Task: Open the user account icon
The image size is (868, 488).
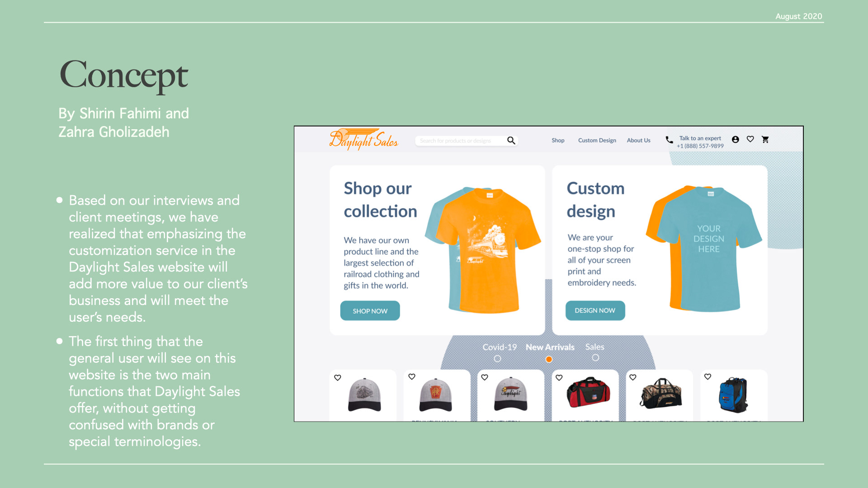Action: (736, 140)
